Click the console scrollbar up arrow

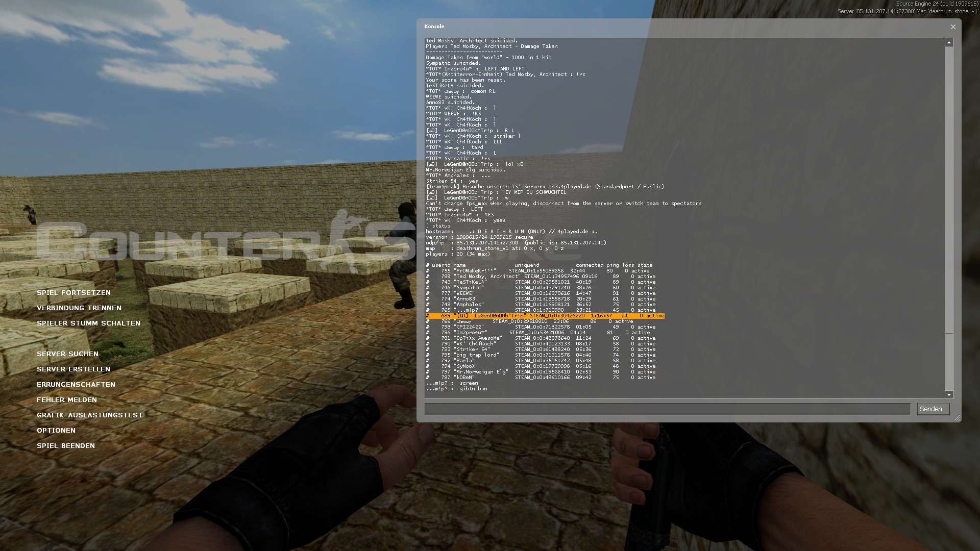949,43
